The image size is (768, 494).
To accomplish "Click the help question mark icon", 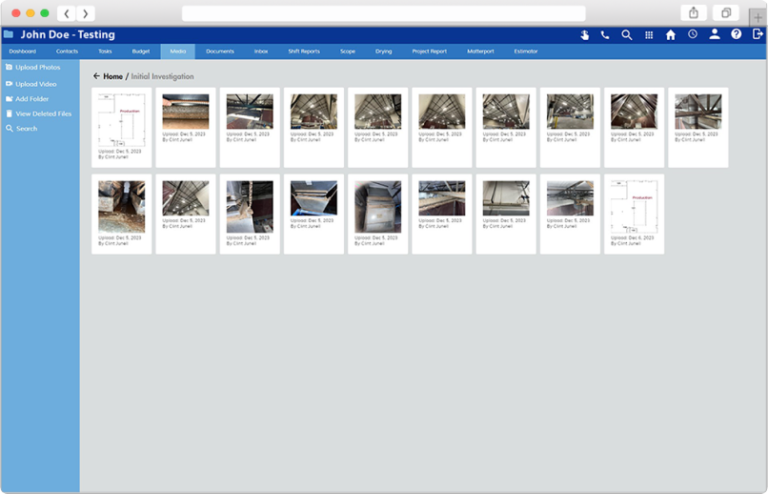I will (x=736, y=35).
